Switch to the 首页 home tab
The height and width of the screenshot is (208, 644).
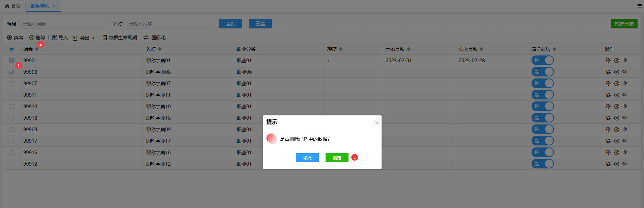(13, 6)
